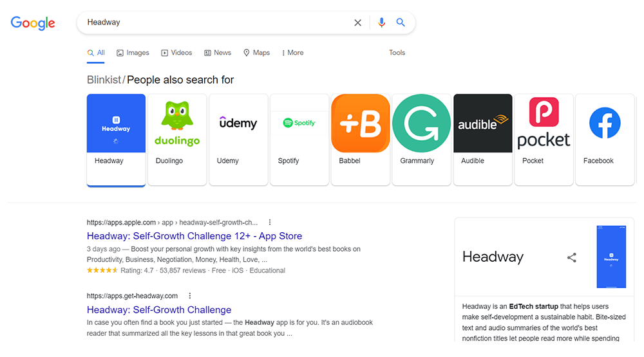Image resolution: width=644 pixels, height=357 pixels.
Task: Open Headway: Self-Growth Challenge result link
Action: pos(159,310)
